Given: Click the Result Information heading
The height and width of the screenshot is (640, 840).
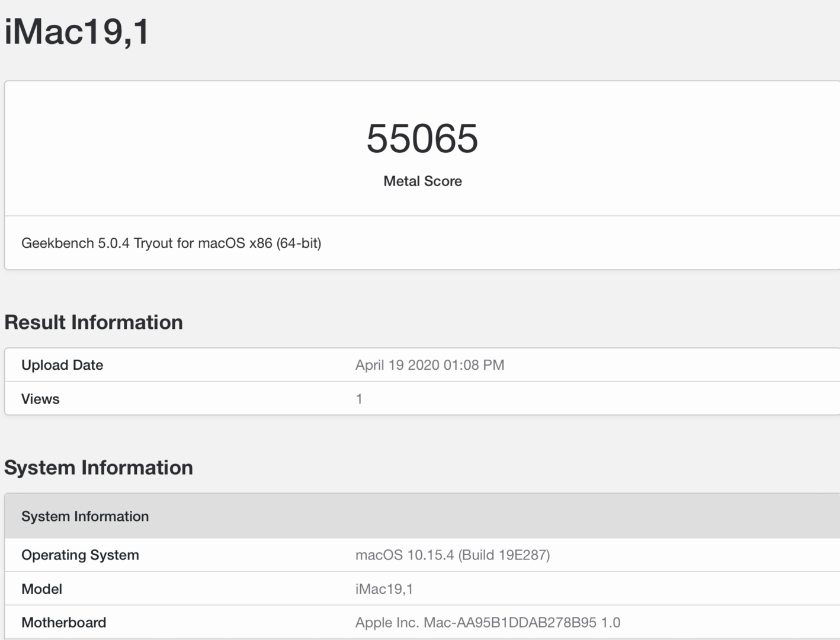Looking at the screenshot, I should tap(94, 322).
